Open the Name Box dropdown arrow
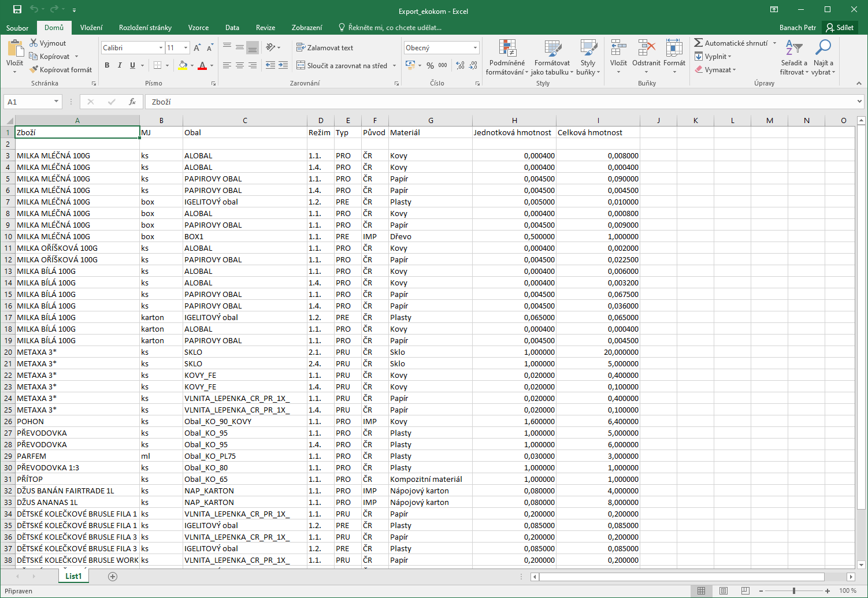 pyautogui.click(x=56, y=102)
